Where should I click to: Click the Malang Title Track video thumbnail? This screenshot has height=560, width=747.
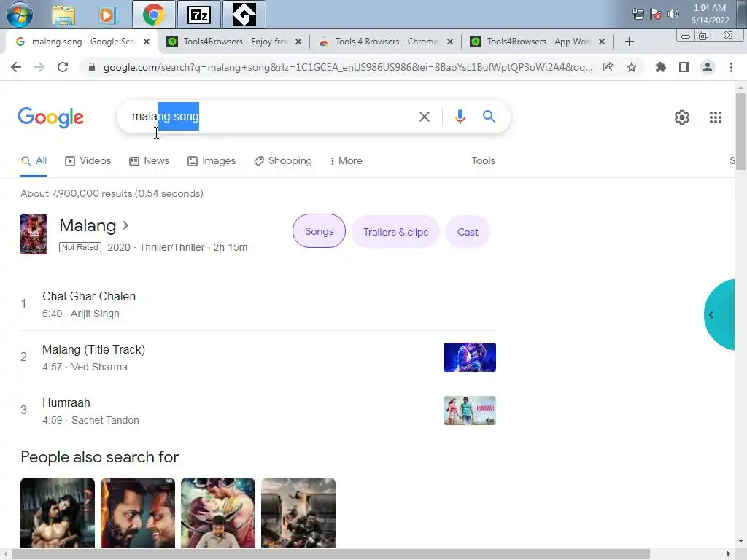470,357
